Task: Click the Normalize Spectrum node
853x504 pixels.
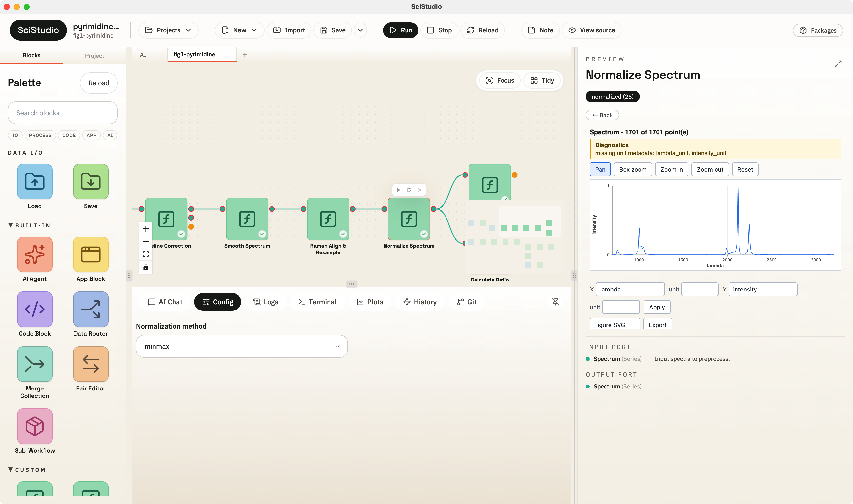Action: 409,219
